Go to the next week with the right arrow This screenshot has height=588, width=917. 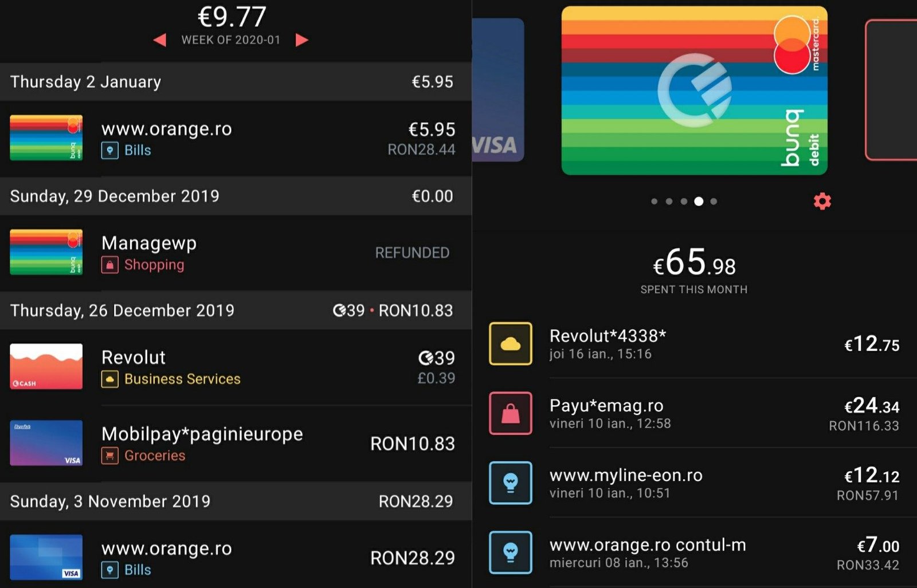302,40
